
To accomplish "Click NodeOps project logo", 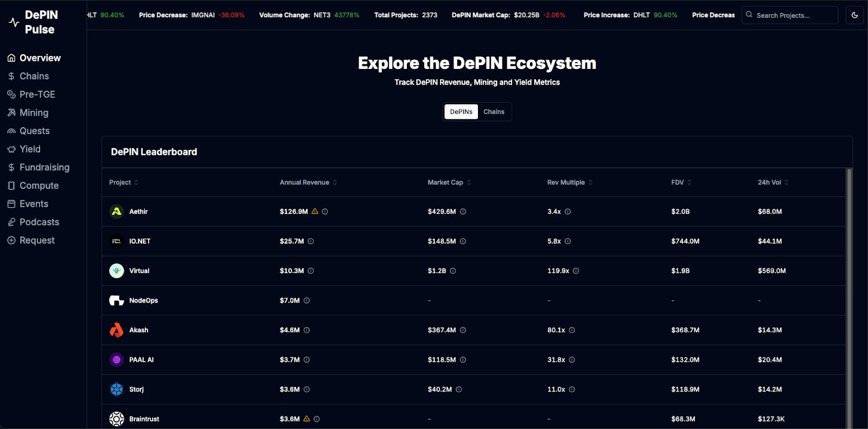I will (x=117, y=300).
